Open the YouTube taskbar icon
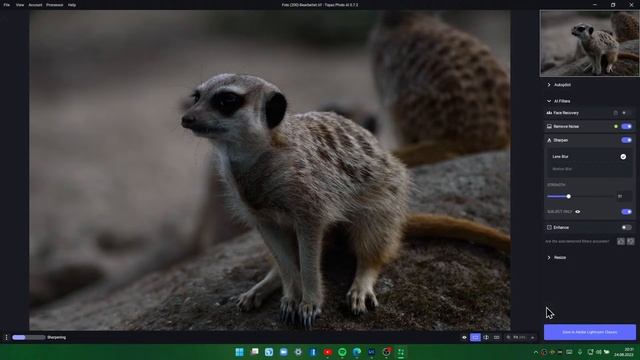The image size is (640, 360). [327, 352]
